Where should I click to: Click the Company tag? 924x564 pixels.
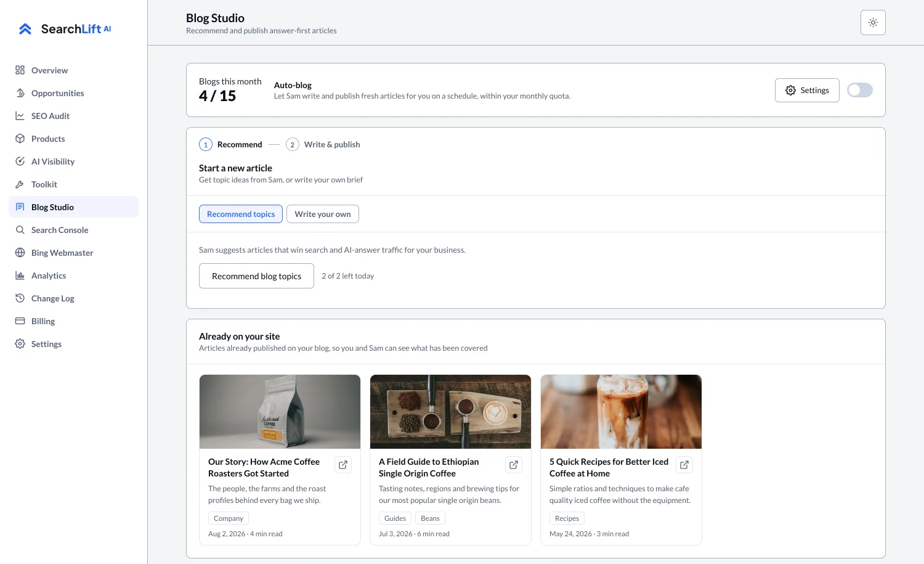point(229,518)
